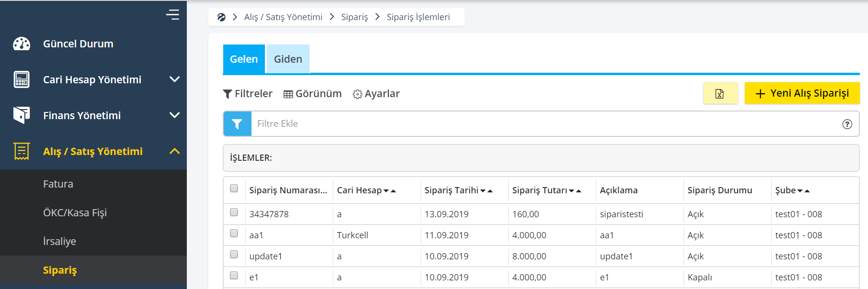Click the Açıklama column header
The width and height of the screenshot is (868, 289).
point(619,190)
